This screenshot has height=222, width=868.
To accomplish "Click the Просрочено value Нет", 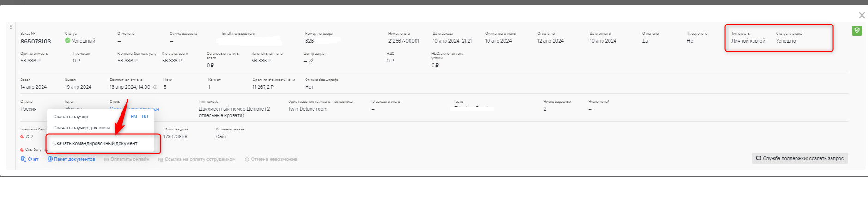I will [691, 41].
